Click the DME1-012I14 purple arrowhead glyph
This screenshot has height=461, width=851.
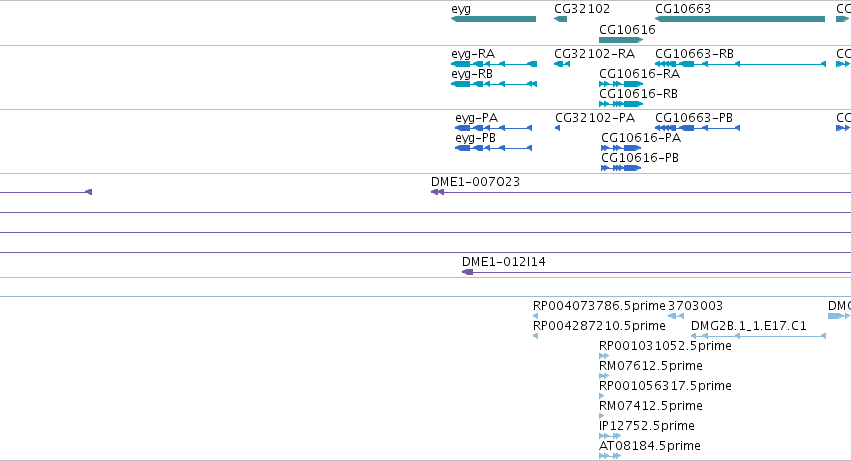[467, 272]
